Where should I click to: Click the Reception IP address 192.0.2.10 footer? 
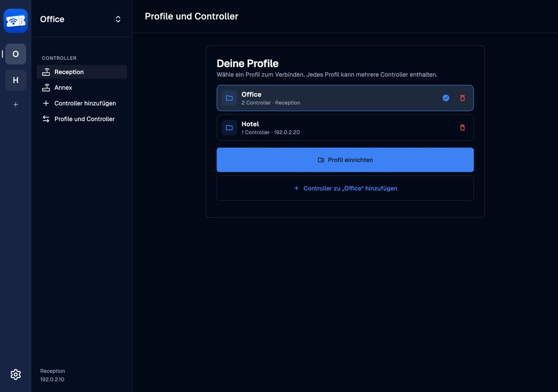[x=52, y=379]
